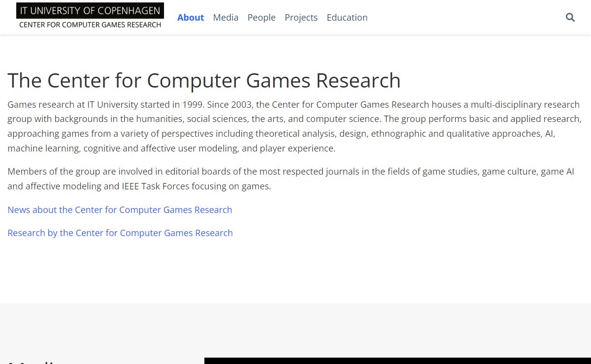Viewport: 591px width, 364px height.
Task: Select the Education nav item
Action: tap(347, 17)
